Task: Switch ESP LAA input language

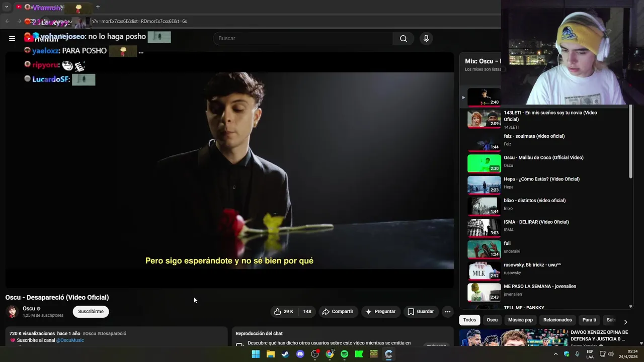Action: [590, 354]
